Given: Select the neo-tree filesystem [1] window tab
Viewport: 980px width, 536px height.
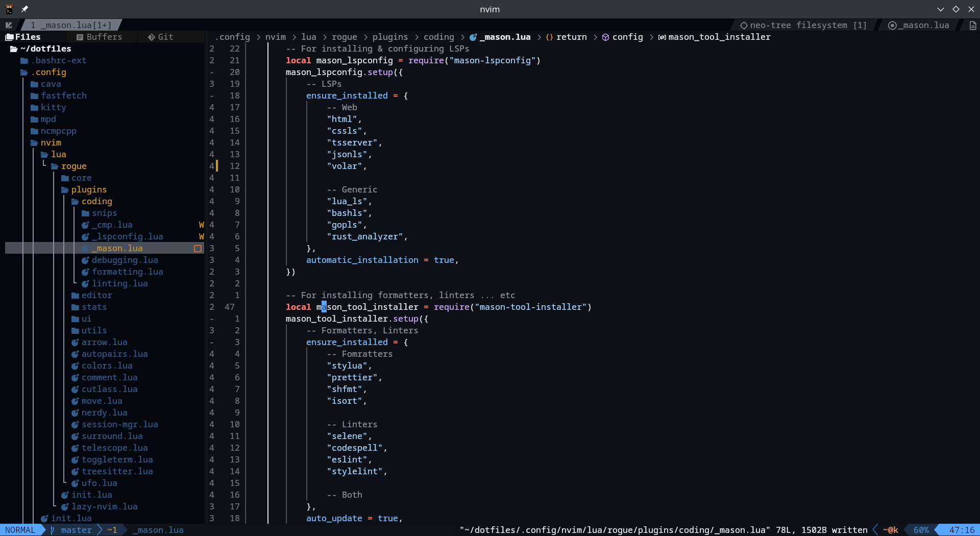Looking at the screenshot, I should (x=803, y=25).
